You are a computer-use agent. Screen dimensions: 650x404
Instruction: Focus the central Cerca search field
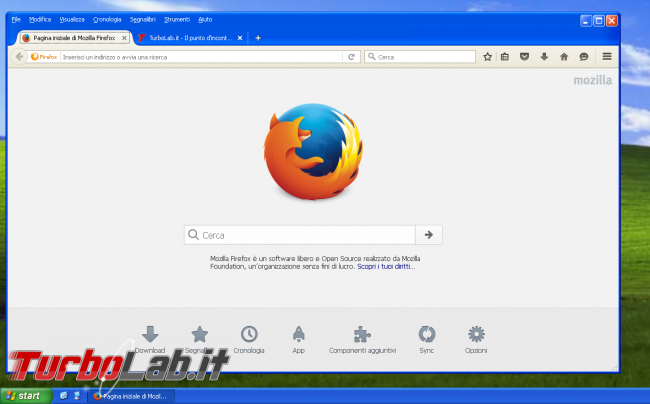click(300, 235)
